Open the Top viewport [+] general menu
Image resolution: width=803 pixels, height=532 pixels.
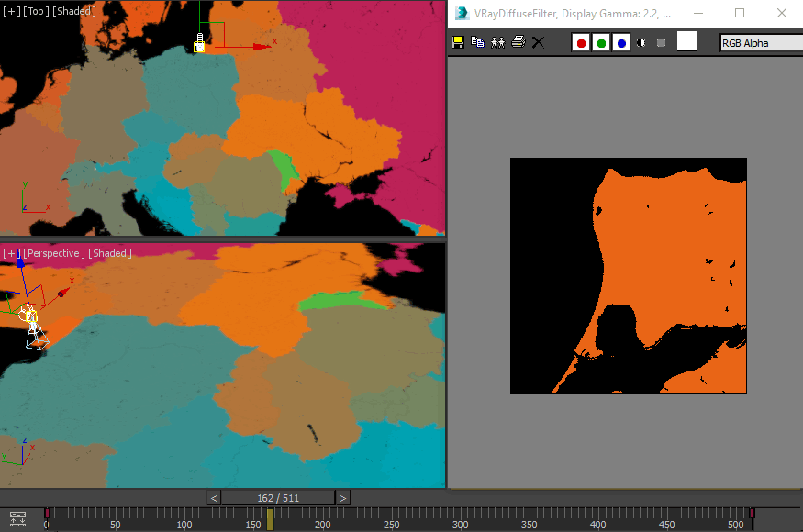pos(10,10)
